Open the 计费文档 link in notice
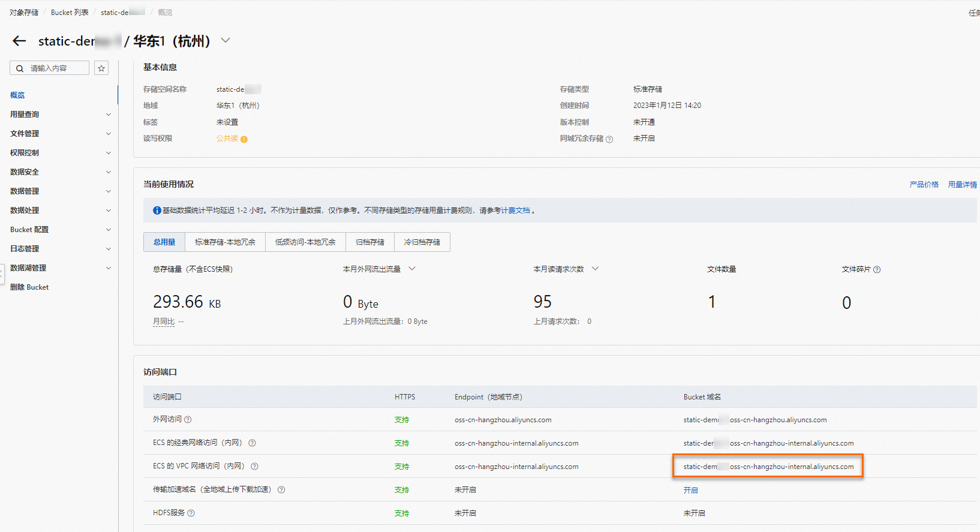This screenshot has height=532, width=980. tap(515, 211)
